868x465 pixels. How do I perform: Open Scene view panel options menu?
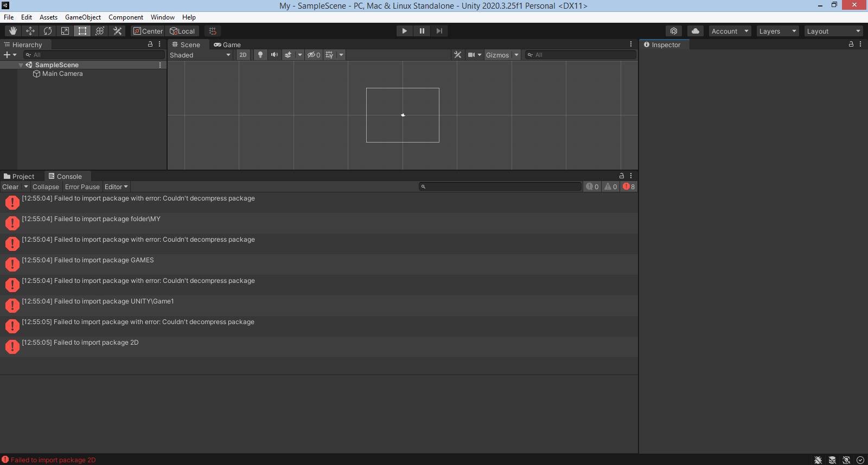[x=631, y=44]
